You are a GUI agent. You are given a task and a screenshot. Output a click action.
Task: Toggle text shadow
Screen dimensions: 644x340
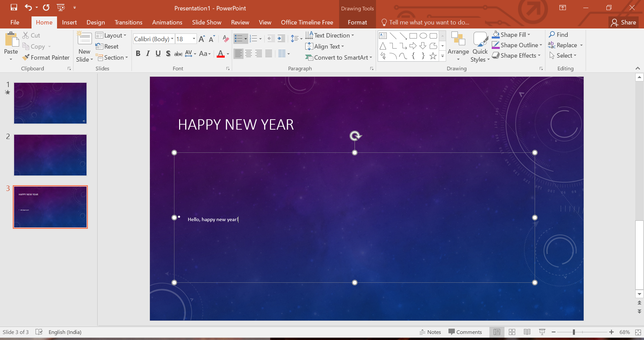pos(168,54)
